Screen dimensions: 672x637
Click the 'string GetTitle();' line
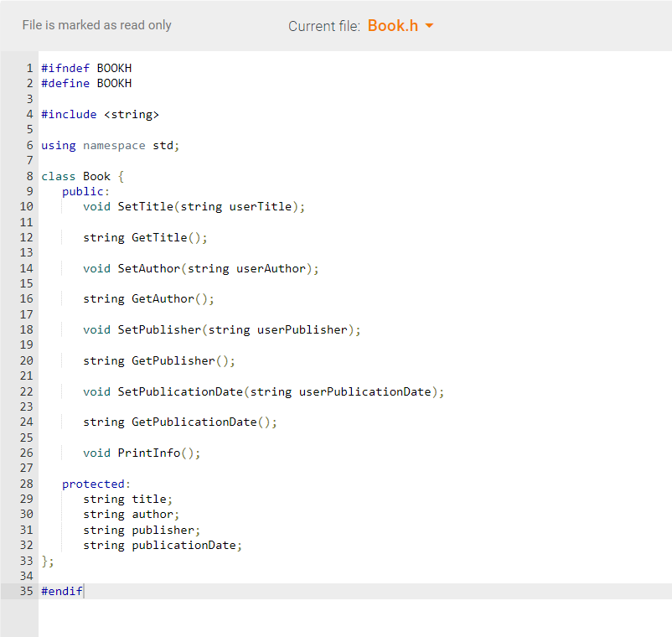click(x=145, y=237)
